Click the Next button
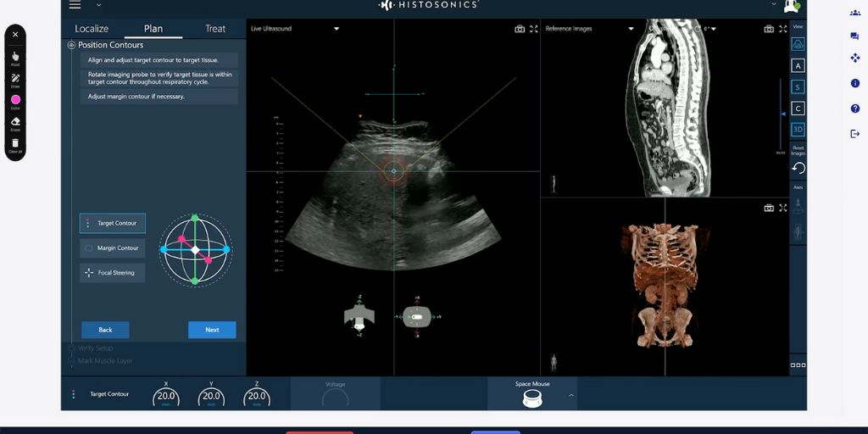The width and height of the screenshot is (868, 434). tap(212, 330)
